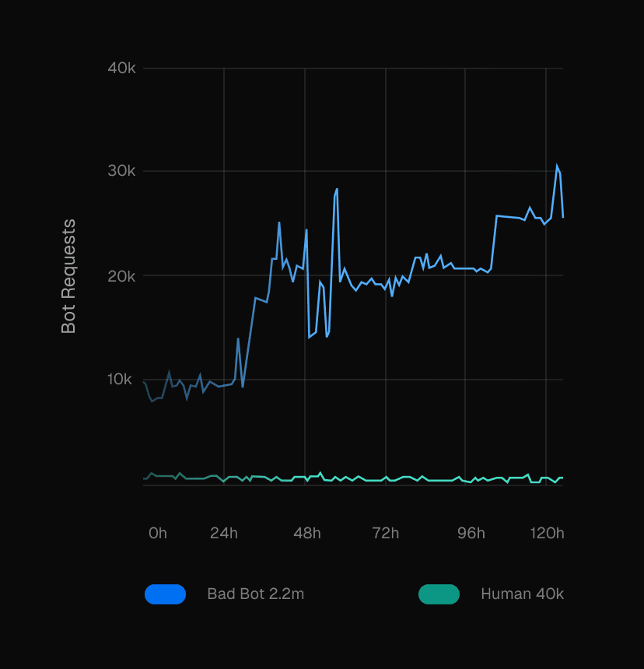Click the 30k y-axis label
The width and height of the screenshot is (644, 669).
(x=122, y=171)
